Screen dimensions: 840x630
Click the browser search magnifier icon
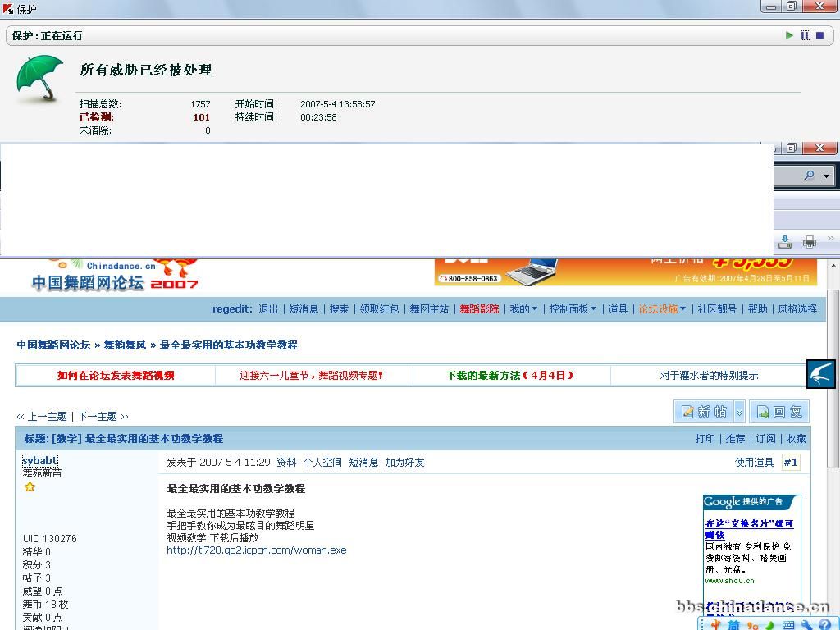pyautogui.click(x=810, y=176)
